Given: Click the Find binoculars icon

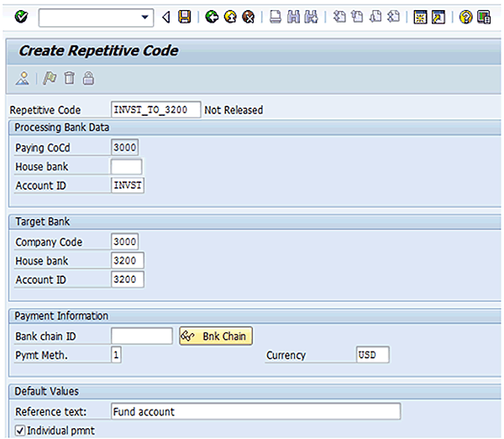Looking at the screenshot, I should tap(293, 17).
